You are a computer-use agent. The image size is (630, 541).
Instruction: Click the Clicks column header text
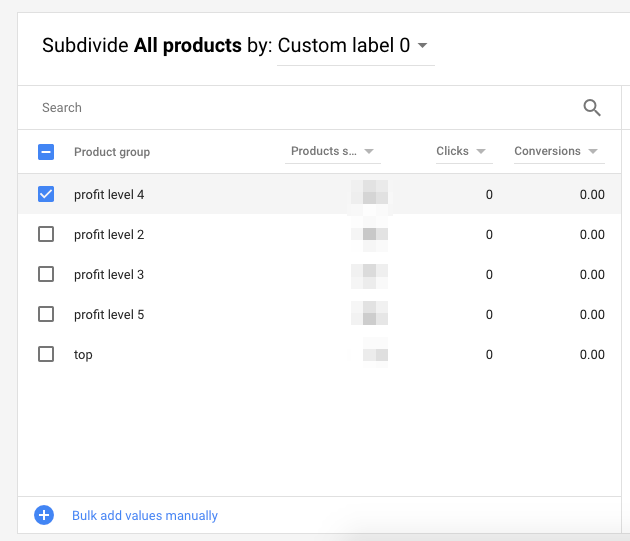[x=452, y=152]
